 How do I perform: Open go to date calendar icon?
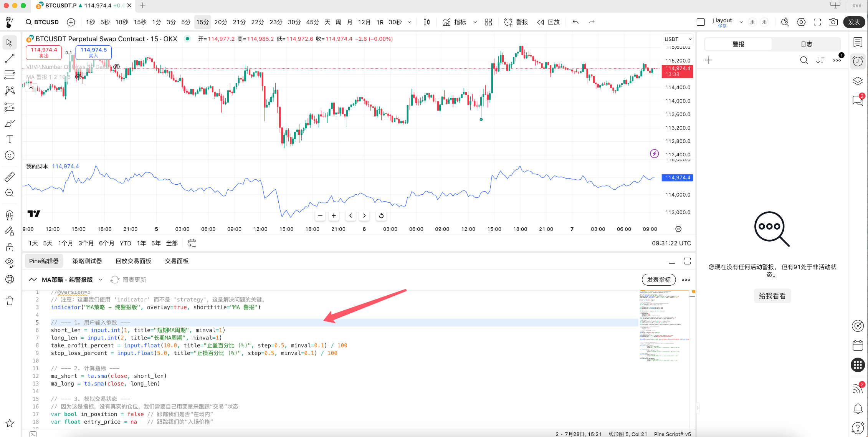pyautogui.click(x=192, y=243)
